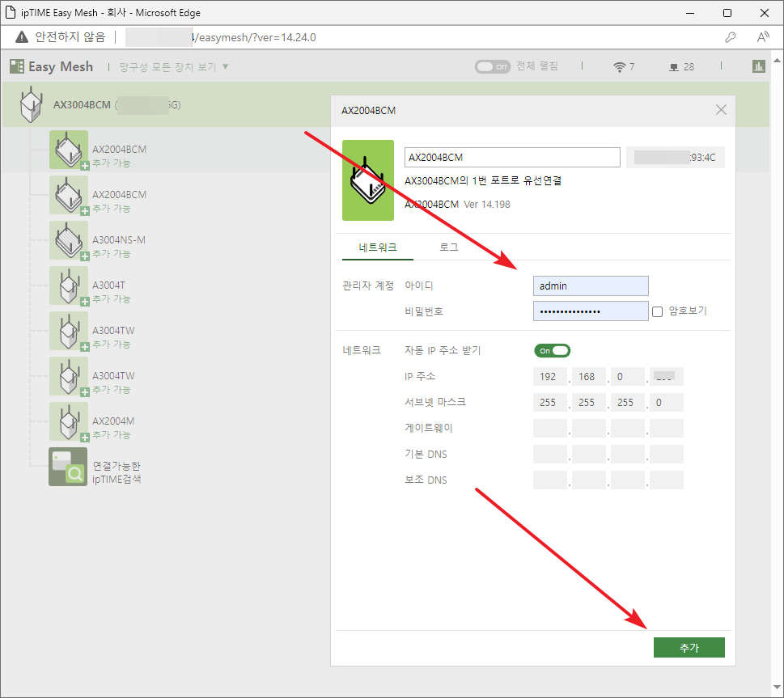Click the MAC address text ending 93:4C
The width and height of the screenshot is (784, 698).
(x=675, y=158)
